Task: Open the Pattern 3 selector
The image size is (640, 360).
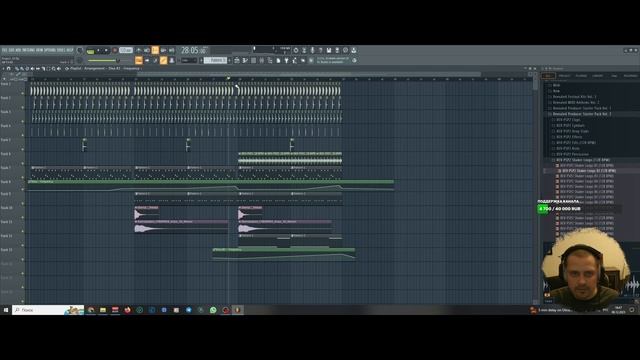Action: (x=215, y=60)
